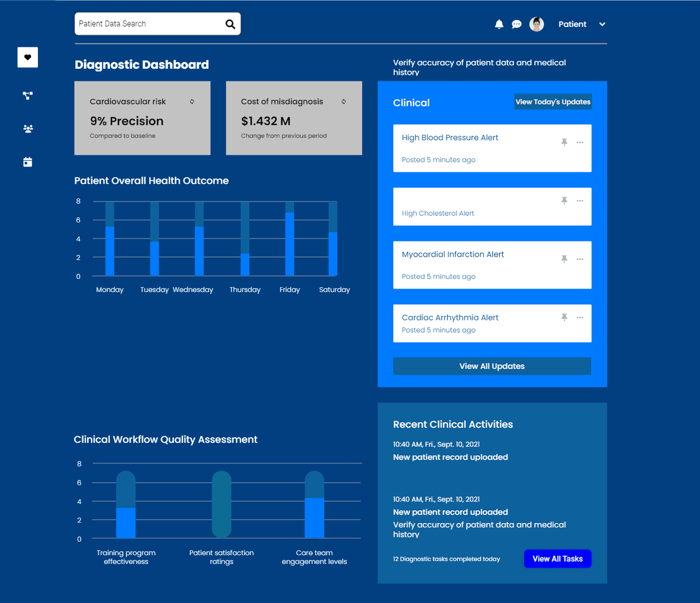Open notifications via the bell icon

pyautogui.click(x=499, y=24)
